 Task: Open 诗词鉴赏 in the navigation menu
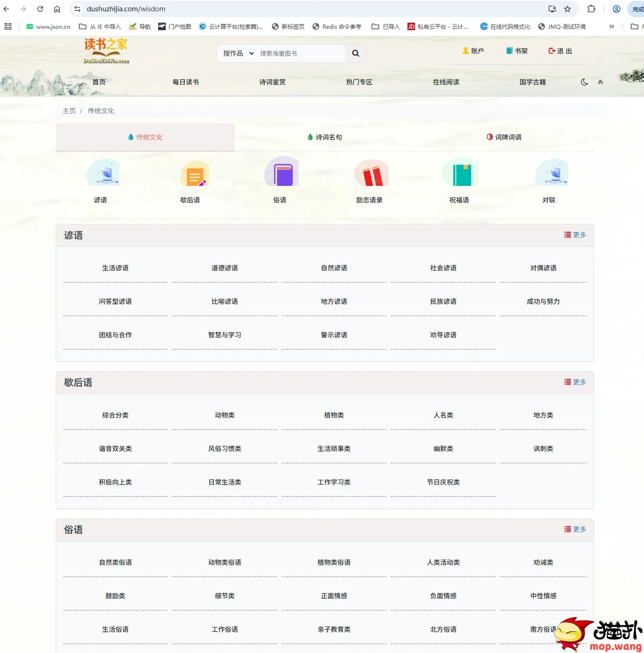point(272,82)
